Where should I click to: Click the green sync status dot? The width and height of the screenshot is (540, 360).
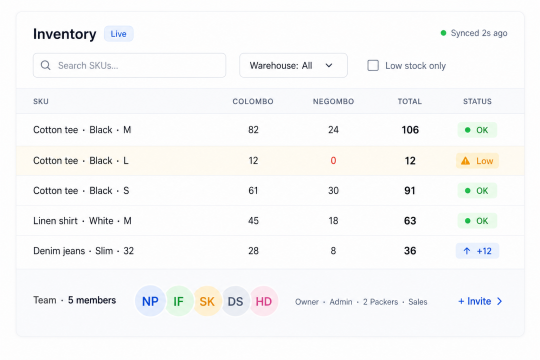(x=444, y=33)
